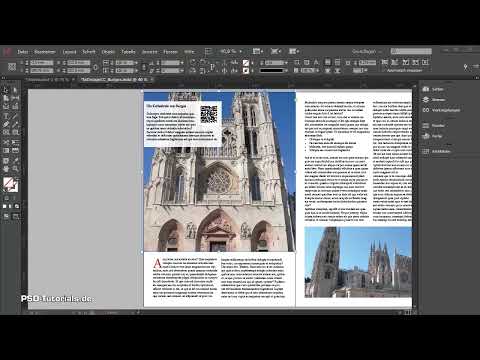Open the Grundlagen workspace switcher
This screenshot has width=480, height=360.
tap(367, 51)
